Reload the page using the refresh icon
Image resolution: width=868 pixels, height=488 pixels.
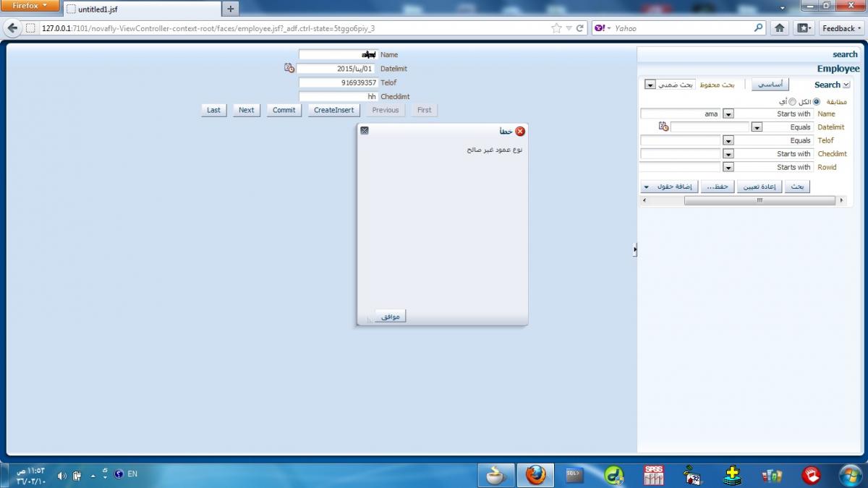point(580,28)
